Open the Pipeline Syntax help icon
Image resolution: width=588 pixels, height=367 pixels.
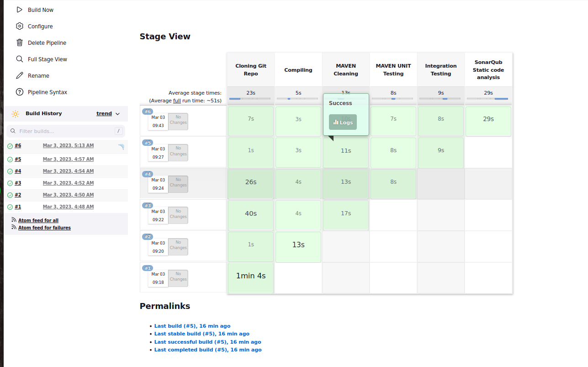(19, 92)
